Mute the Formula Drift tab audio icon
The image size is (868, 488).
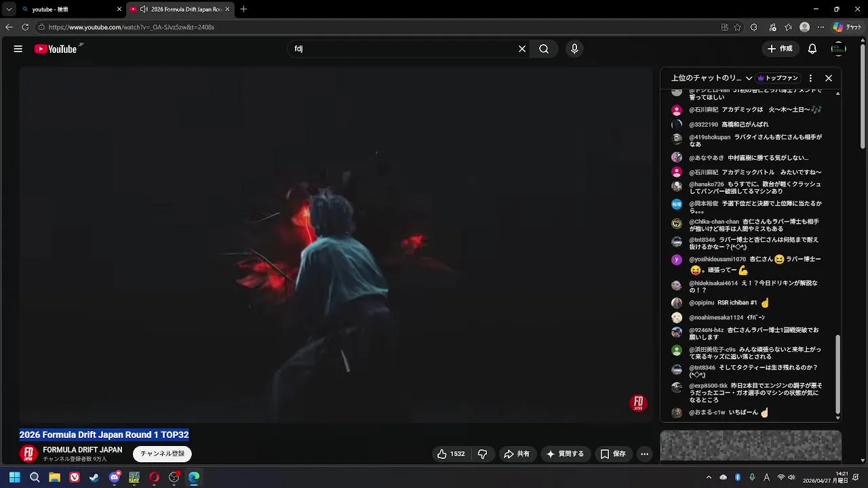point(144,9)
